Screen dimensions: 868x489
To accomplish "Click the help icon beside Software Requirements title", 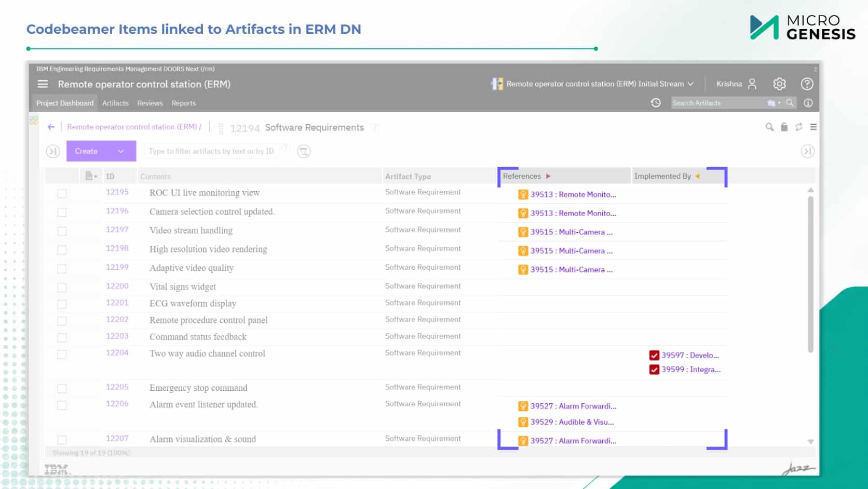I will [x=375, y=127].
